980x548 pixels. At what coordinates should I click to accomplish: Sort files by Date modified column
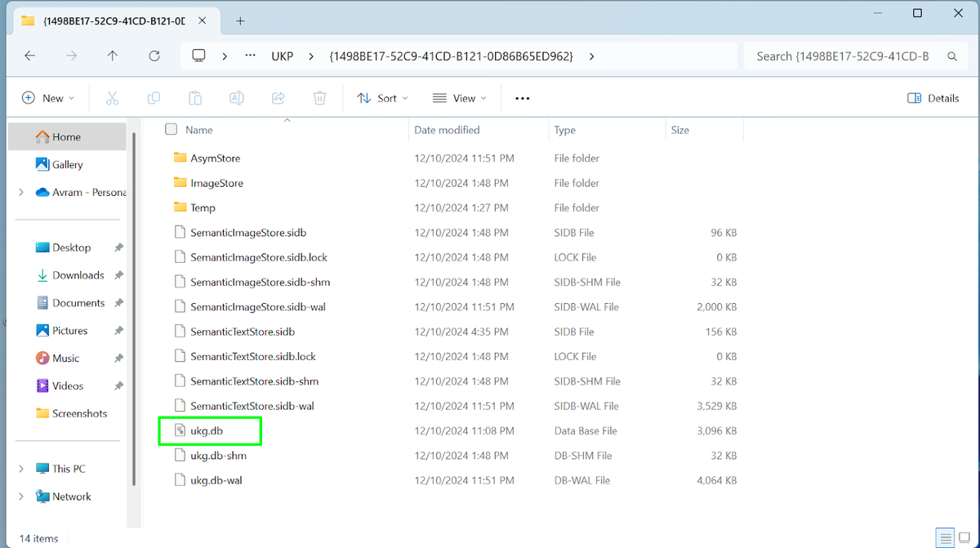point(447,130)
